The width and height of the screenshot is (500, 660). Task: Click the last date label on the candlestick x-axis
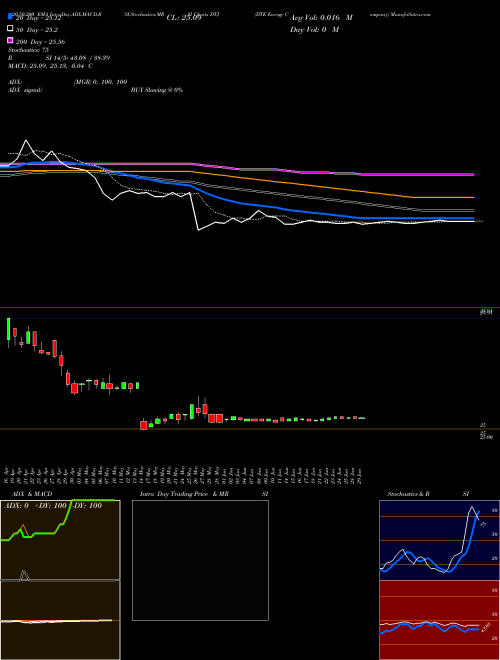360,475
